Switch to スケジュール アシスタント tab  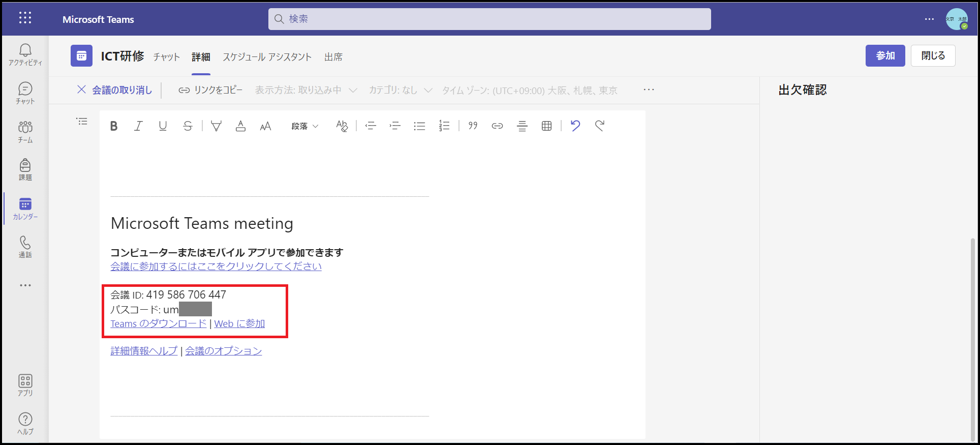[x=267, y=57]
